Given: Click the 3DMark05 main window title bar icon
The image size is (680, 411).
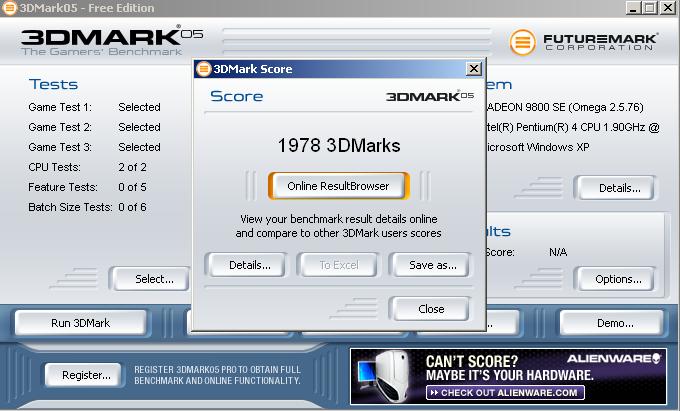Looking at the screenshot, I should [x=10, y=8].
